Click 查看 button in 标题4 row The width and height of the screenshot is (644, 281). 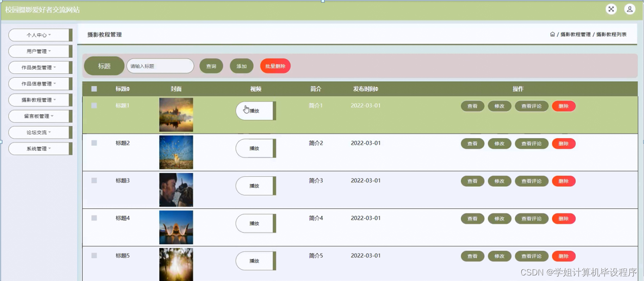(x=472, y=219)
